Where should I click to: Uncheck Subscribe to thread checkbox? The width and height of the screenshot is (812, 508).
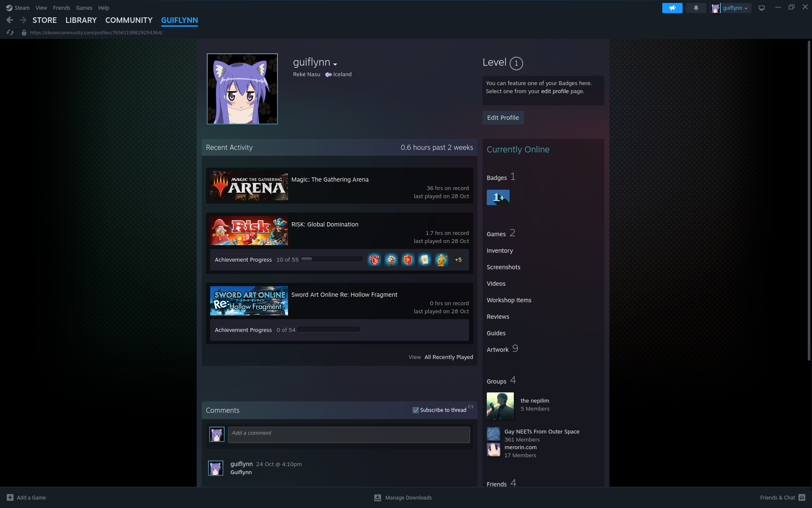click(416, 410)
